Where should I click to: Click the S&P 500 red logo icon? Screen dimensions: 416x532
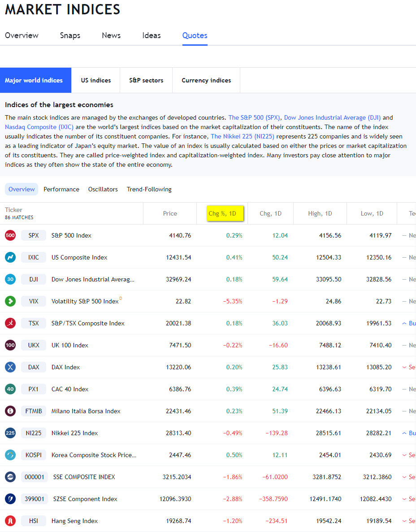click(10, 235)
